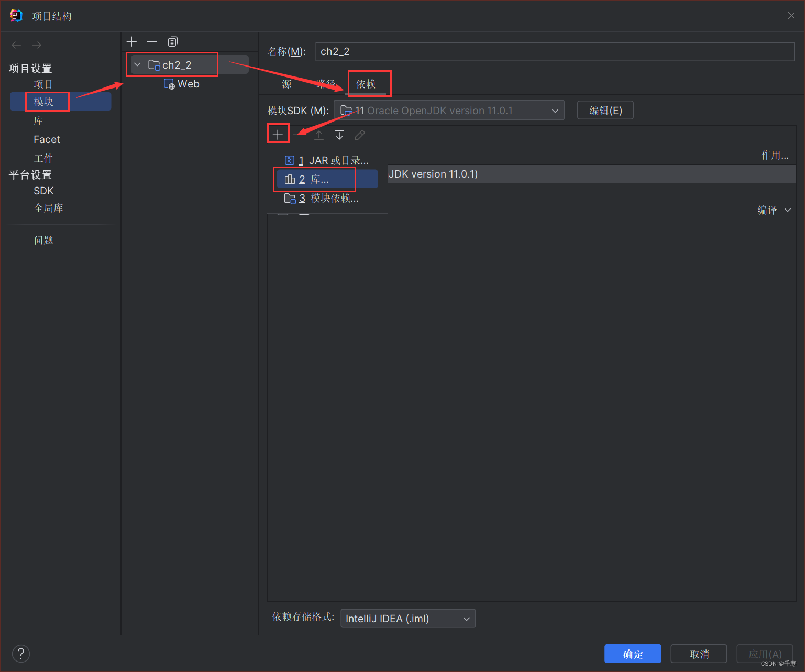
Task: Select the Web facet under ch2_2
Action: coord(182,84)
